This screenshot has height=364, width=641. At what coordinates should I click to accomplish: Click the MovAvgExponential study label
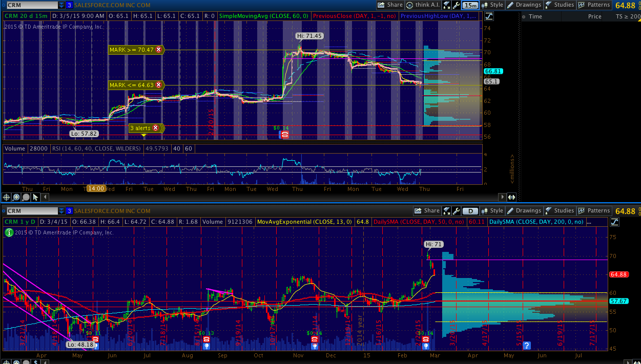click(x=304, y=222)
